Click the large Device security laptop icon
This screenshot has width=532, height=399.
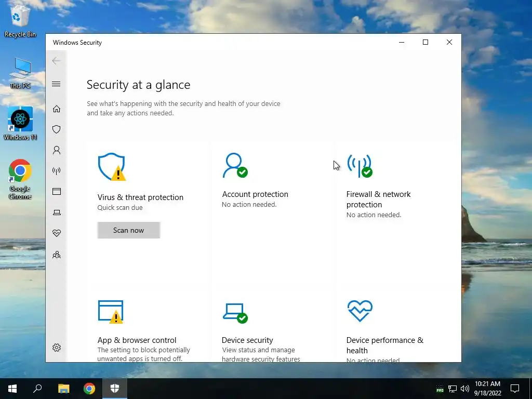coord(235,313)
